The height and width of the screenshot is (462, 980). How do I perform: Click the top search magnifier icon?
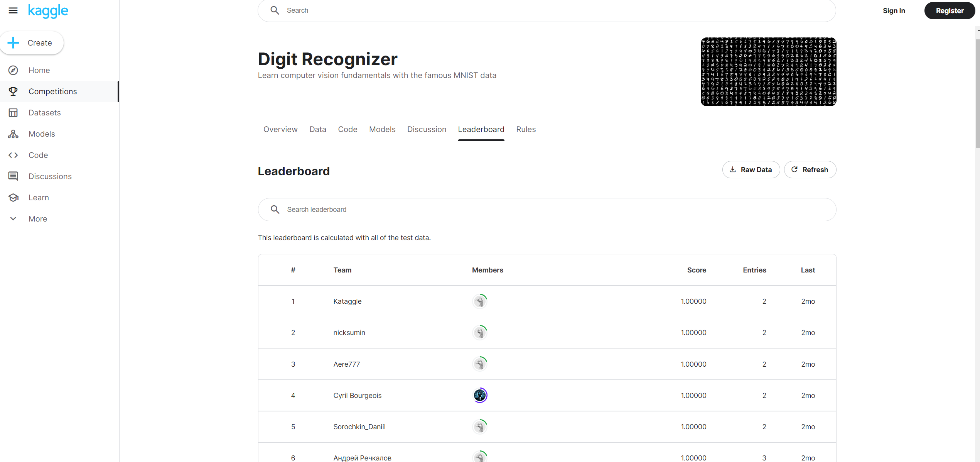pyautogui.click(x=275, y=10)
